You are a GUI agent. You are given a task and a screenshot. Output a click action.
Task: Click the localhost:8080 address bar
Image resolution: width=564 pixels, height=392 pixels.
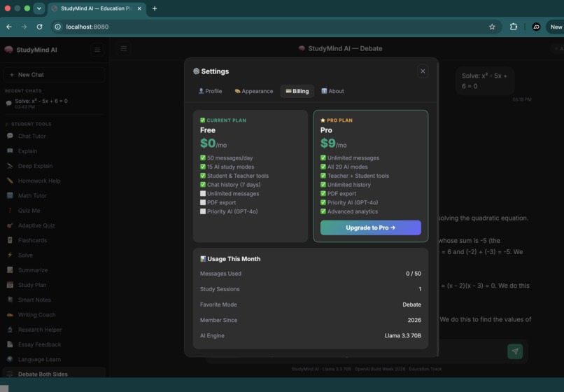pos(276,27)
